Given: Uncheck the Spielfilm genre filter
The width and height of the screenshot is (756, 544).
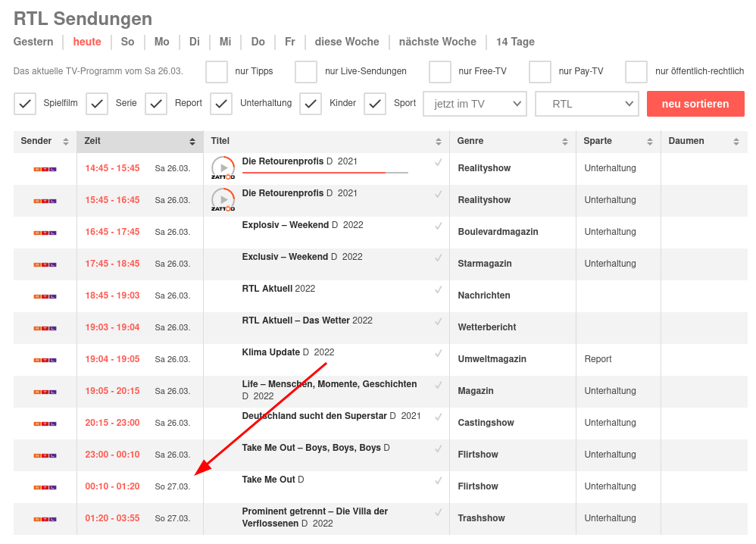Looking at the screenshot, I should (x=25, y=104).
